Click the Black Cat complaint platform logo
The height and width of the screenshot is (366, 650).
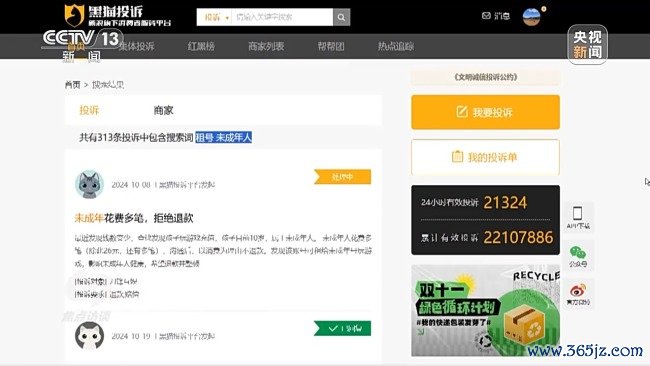tap(117, 16)
